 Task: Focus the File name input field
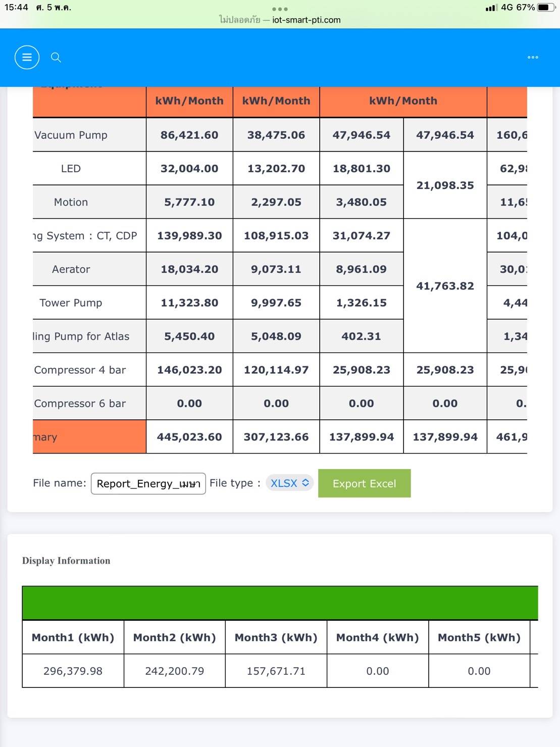tap(148, 483)
